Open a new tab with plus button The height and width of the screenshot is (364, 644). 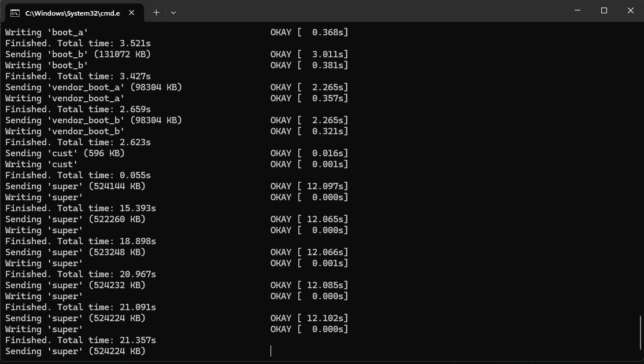(156, 12)
